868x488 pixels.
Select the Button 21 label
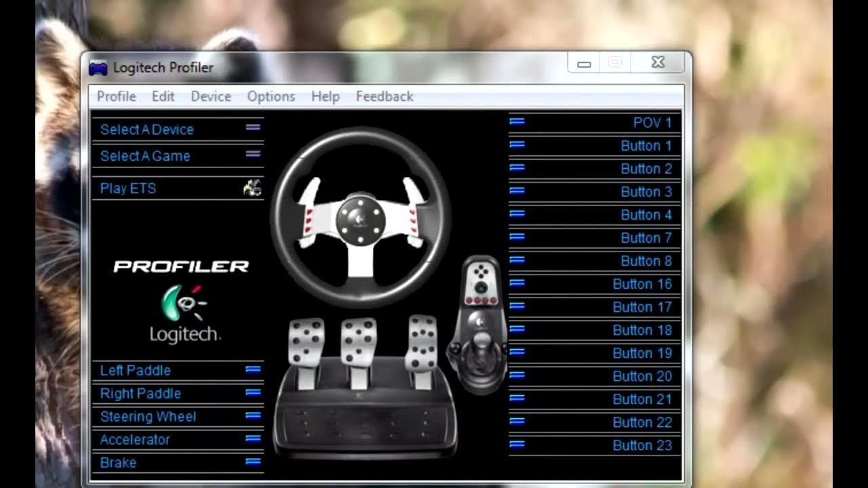[x=642, y=399]
